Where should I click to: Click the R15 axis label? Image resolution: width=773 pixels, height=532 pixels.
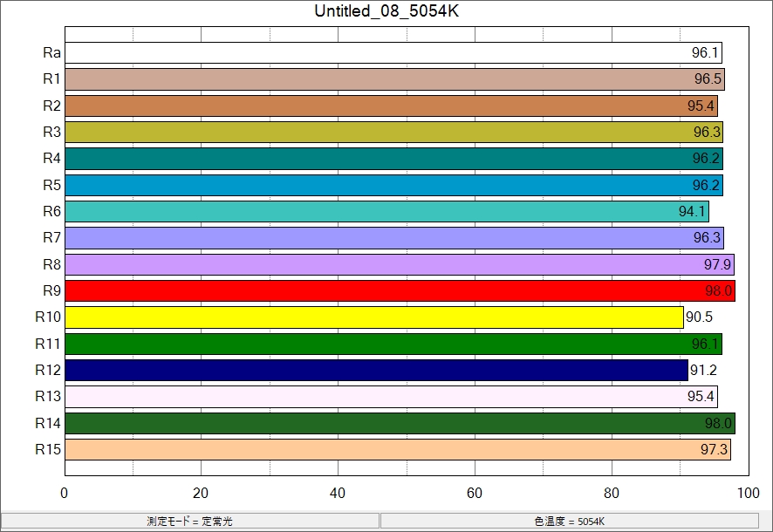(48, 449)
